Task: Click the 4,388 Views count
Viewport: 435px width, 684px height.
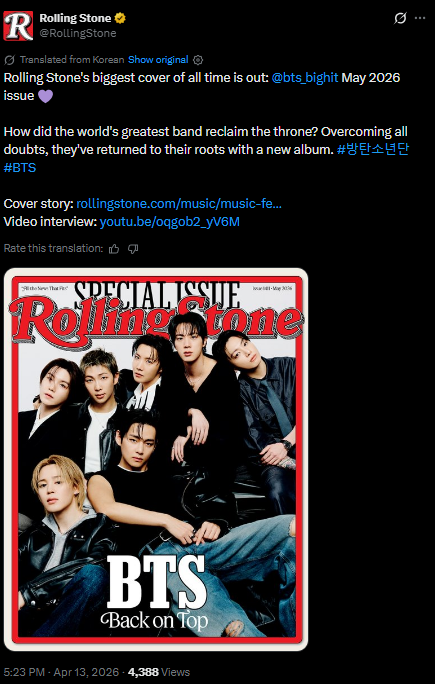Action: (159, 672)
